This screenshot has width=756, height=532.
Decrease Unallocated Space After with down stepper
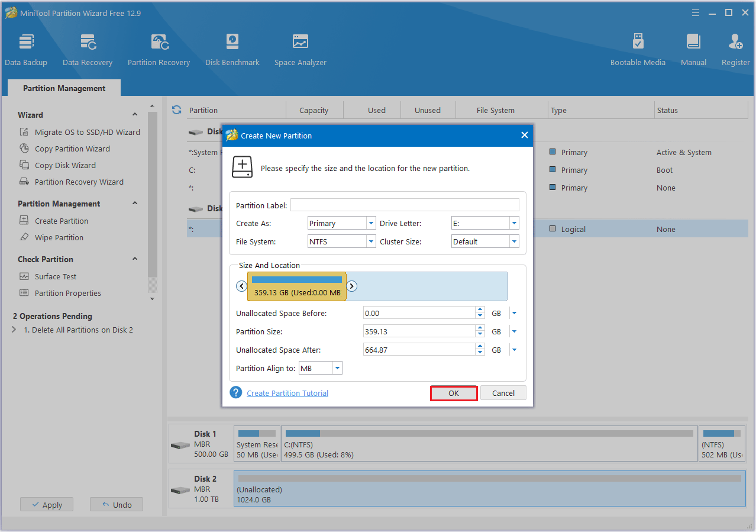(x=480, y=353)
